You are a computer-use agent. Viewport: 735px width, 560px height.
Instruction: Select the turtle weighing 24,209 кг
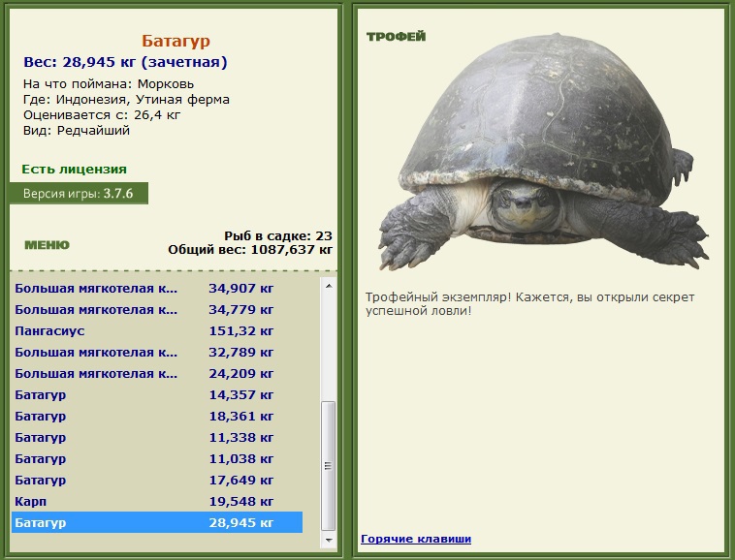click(157, 374)
